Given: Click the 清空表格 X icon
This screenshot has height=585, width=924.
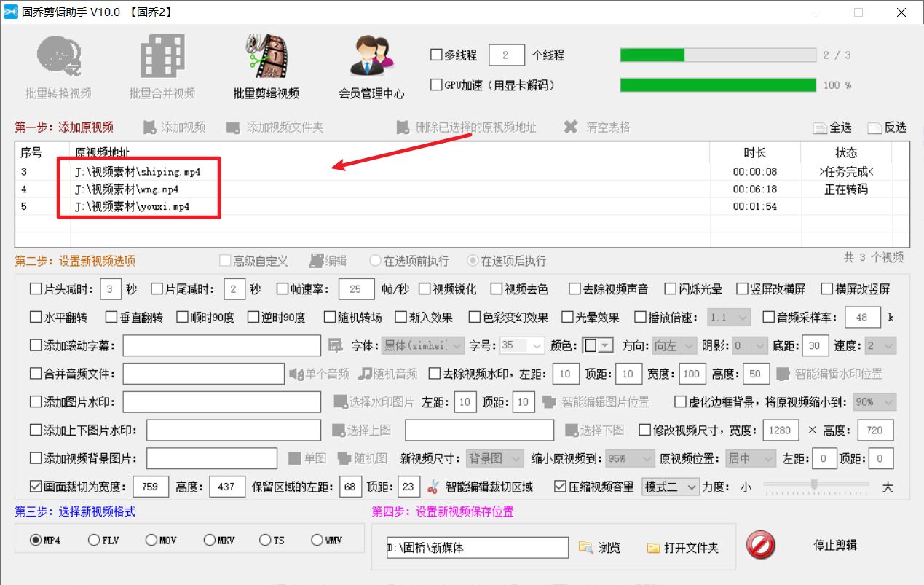Looking at the screenshot, I should point(571,127).
